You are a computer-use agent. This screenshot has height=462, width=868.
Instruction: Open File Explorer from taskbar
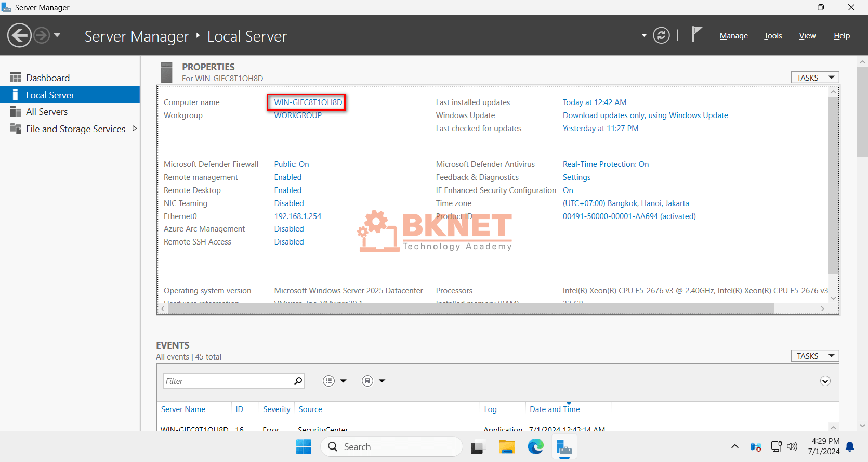[507, 447]
